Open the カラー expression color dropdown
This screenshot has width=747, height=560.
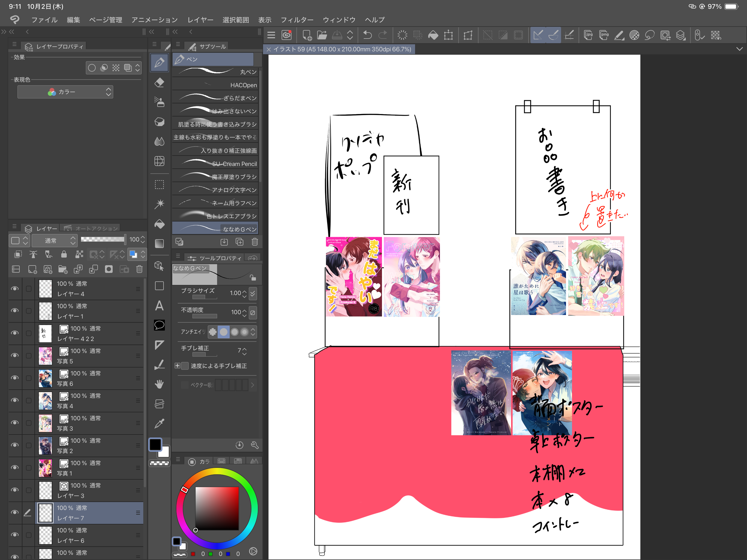point(65,92)
